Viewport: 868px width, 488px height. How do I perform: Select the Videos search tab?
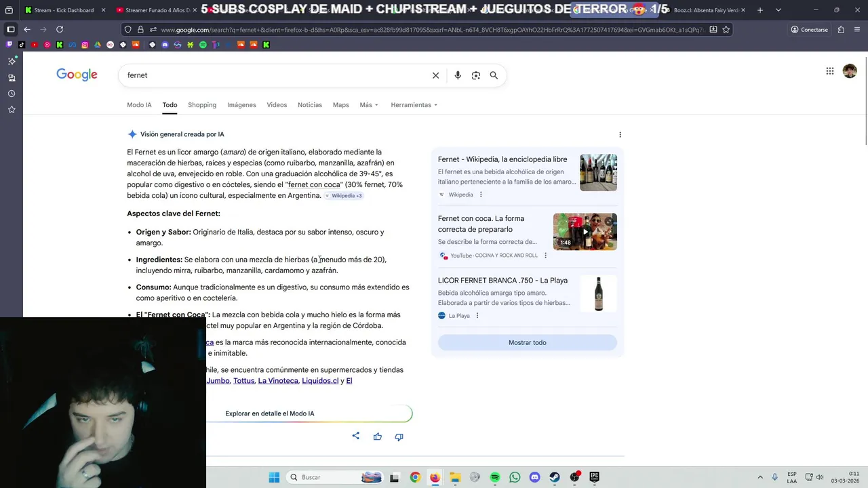[x=277, y=105]
